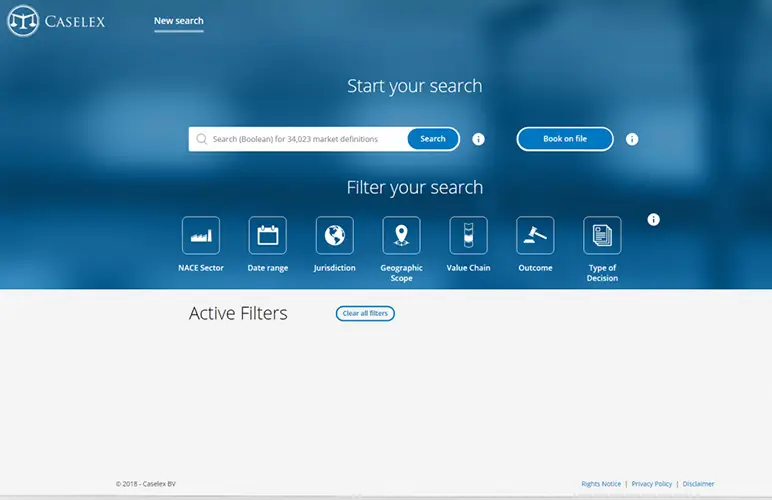Show info icon next to Book on file
This screenshot has width=772, height=500.
(632, 140)
